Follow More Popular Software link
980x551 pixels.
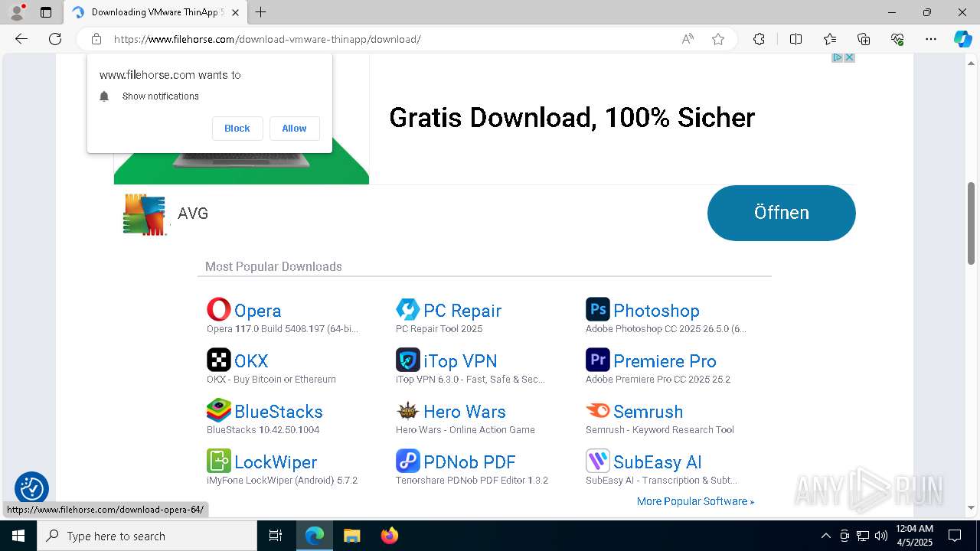coord(695,501)
